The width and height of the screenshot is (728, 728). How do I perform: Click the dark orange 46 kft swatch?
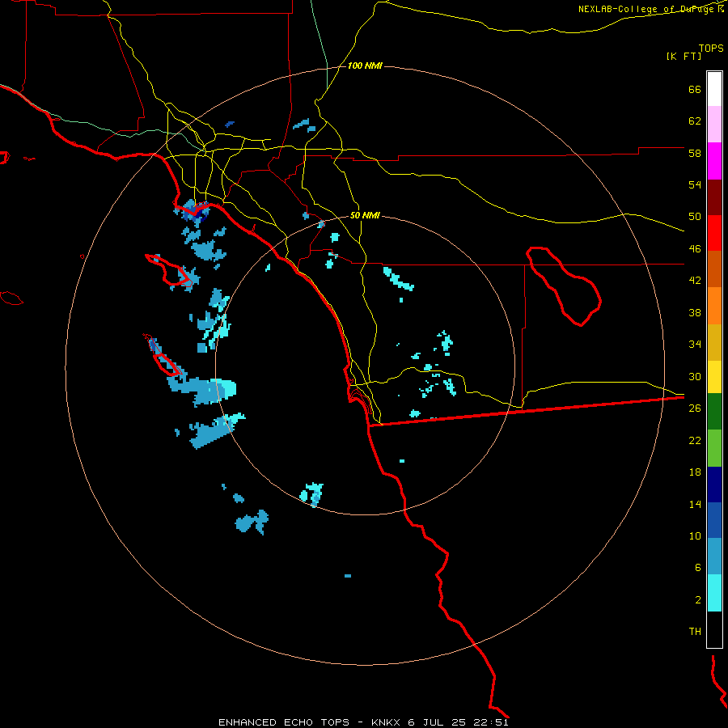[x=714, y=269]
